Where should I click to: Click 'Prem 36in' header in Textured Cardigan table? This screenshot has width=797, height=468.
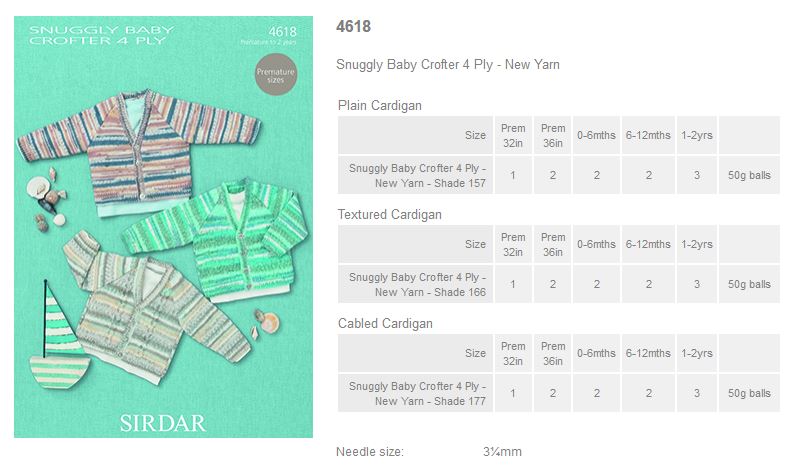coord(553,244)
